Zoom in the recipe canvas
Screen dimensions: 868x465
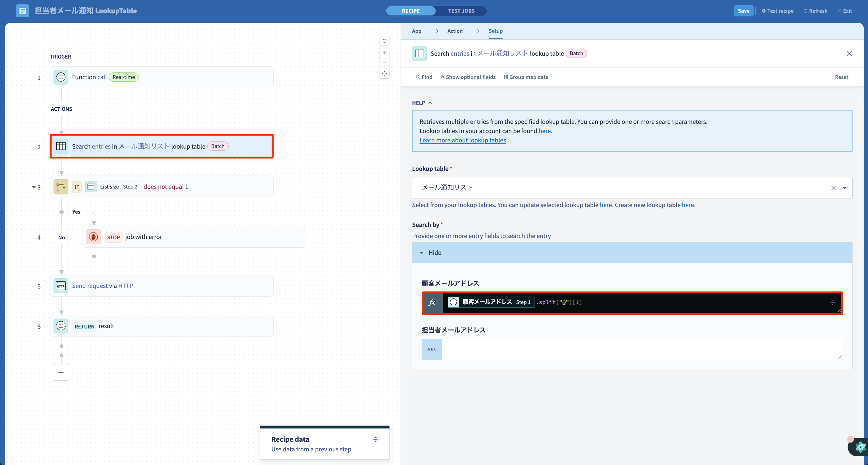384,53
